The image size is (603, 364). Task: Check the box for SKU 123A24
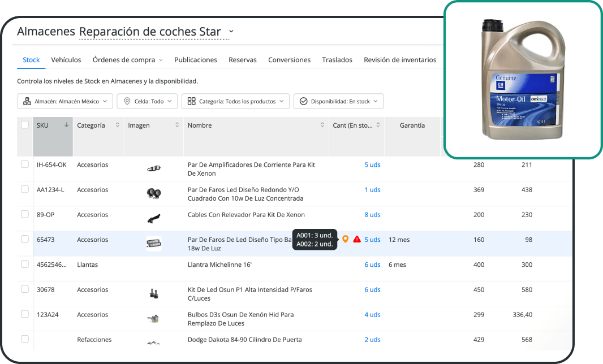pyautogui.click(x=25, y=314)
